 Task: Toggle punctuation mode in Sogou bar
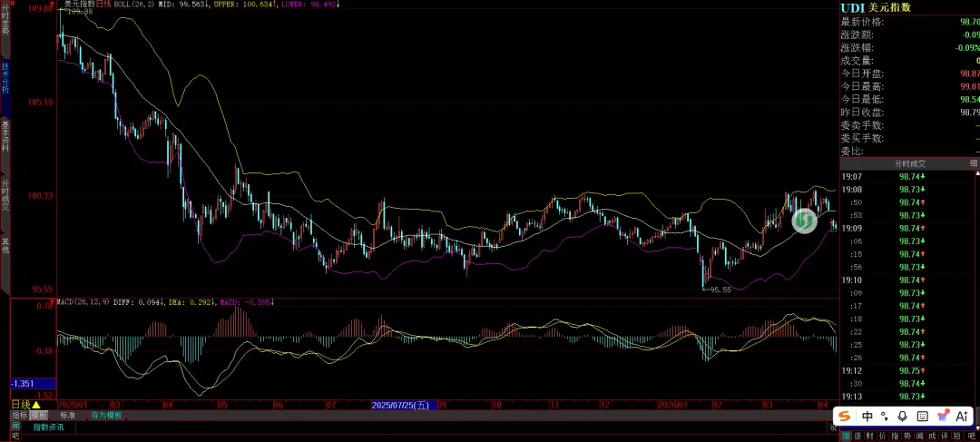885,416
